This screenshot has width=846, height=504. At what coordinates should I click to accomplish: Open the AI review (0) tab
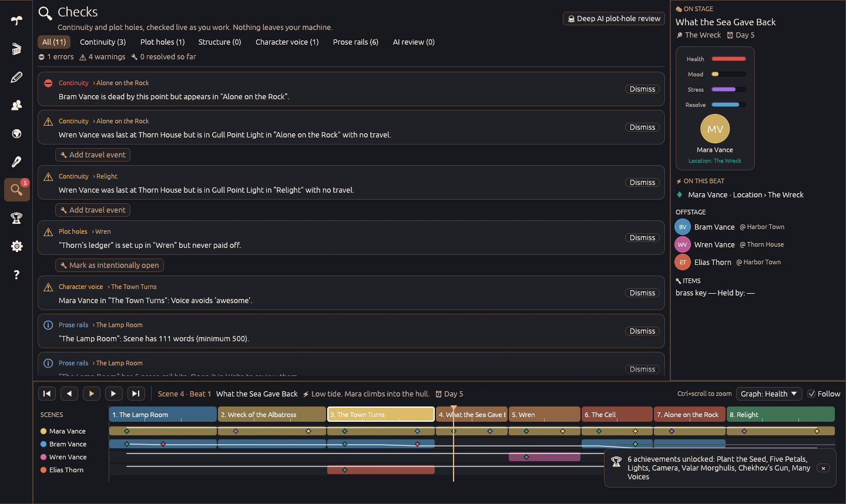pos(414,42)
